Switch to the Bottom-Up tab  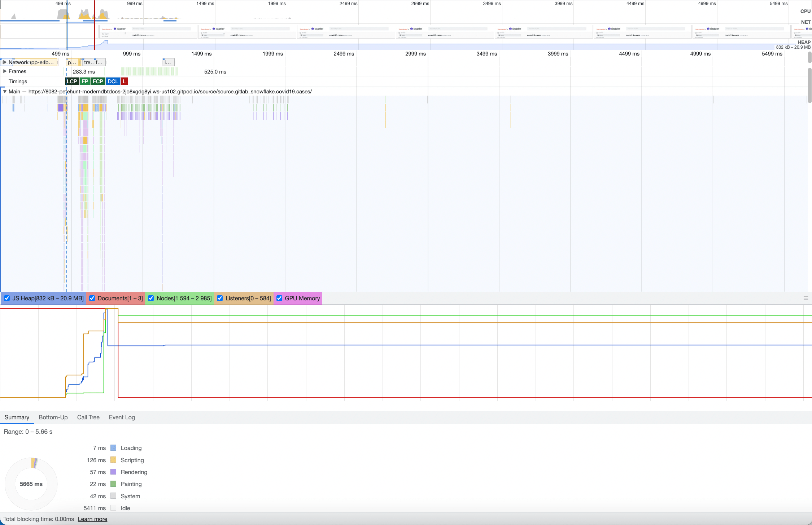[x=53, y=417]
